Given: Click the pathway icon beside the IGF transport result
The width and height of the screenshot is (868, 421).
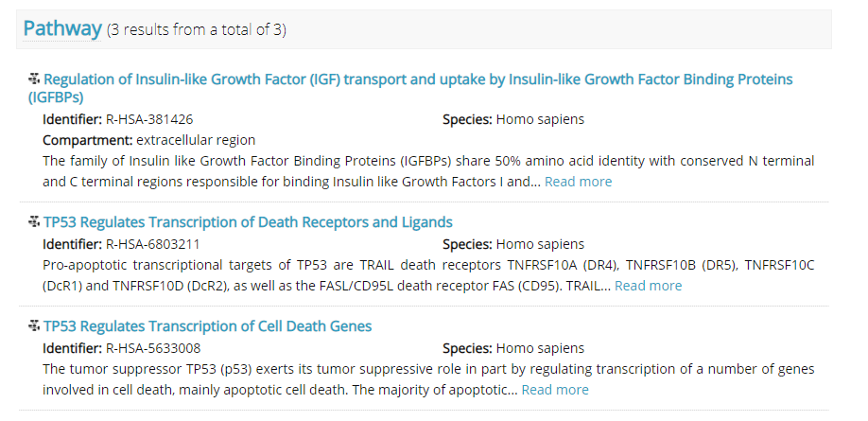Looking at the screenshot, I should 34,79.
